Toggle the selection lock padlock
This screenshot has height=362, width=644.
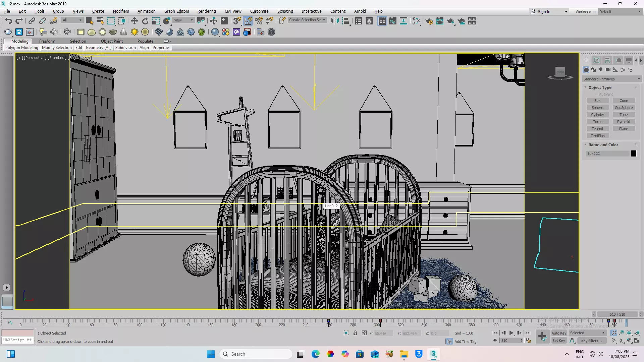click(355, 333)
